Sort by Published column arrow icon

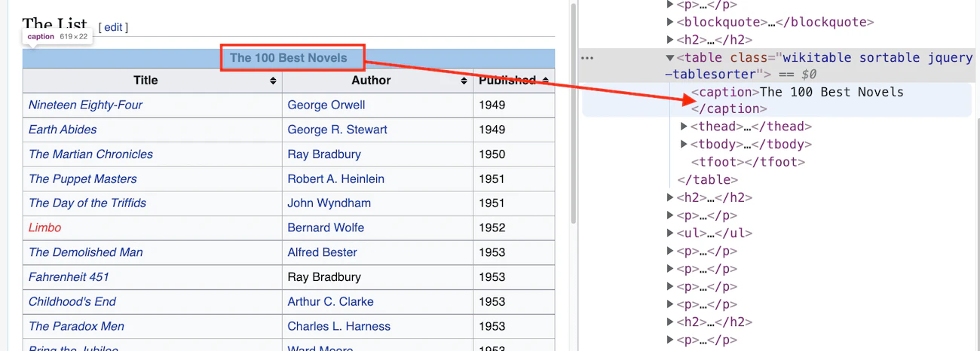546,81
